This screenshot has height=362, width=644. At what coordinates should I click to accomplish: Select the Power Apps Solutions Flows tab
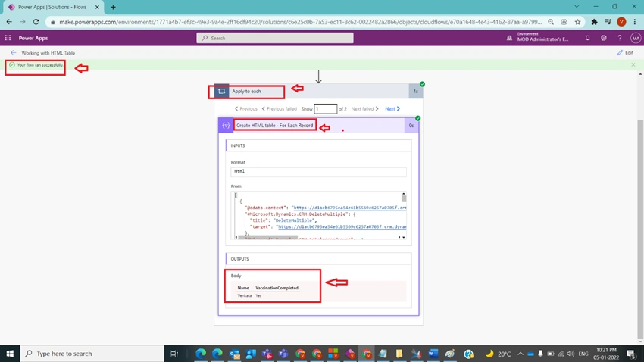coord(52,7)
